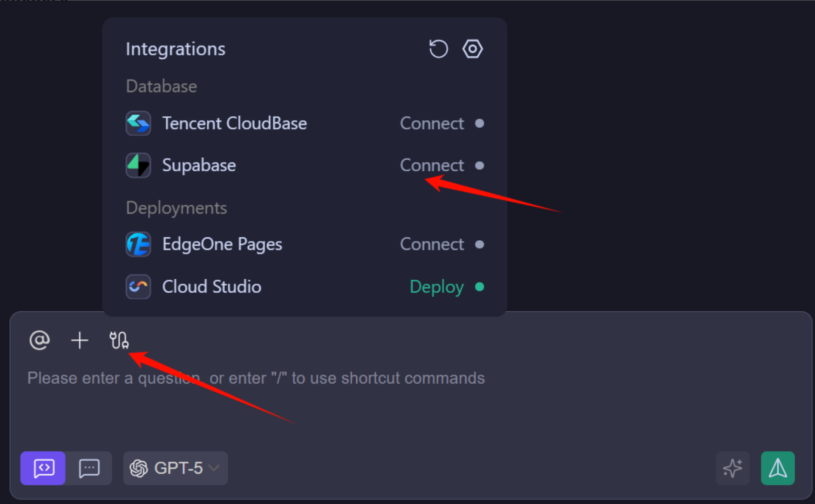Click the @ mention context icon
815x504 pixels.
(40, 340)
